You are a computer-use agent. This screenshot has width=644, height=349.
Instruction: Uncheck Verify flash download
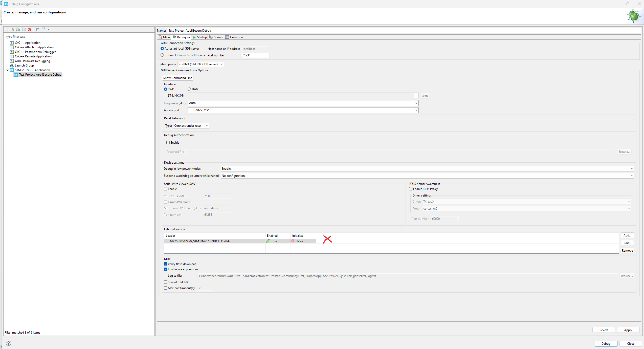[166, 264]
